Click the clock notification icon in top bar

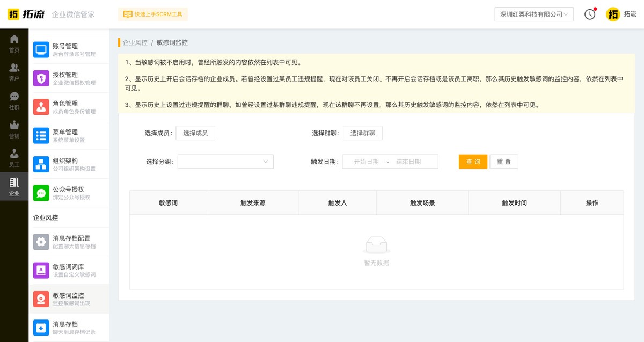click(590, 14)
